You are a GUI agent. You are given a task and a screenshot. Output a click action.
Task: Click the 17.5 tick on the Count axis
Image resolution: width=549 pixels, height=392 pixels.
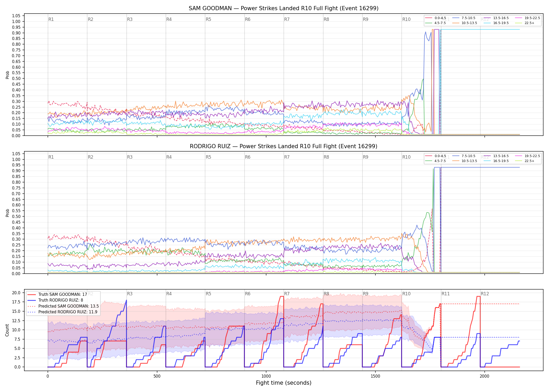coord(16,302)
